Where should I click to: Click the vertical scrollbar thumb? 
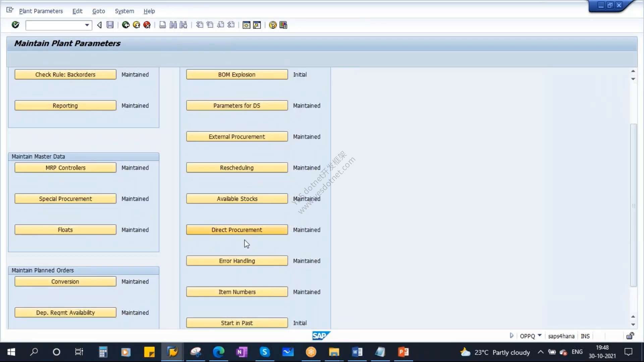pyautogui.click(x=633, y=205)
